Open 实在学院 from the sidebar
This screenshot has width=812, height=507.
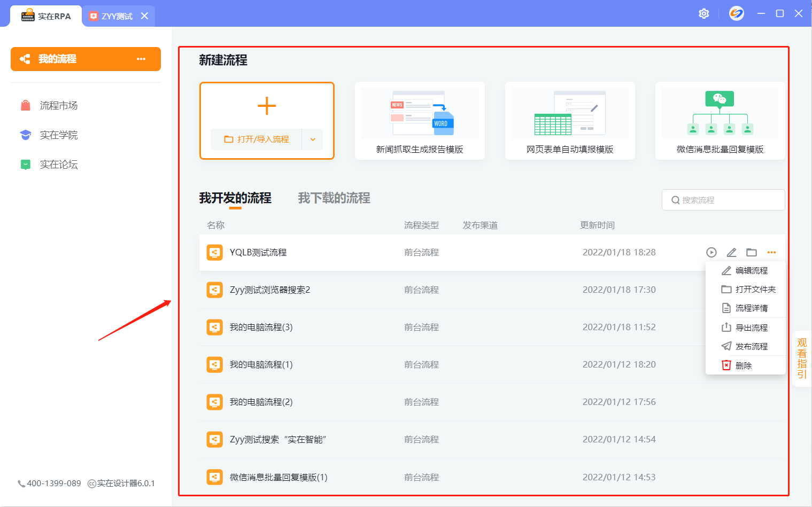coord(59,135)
